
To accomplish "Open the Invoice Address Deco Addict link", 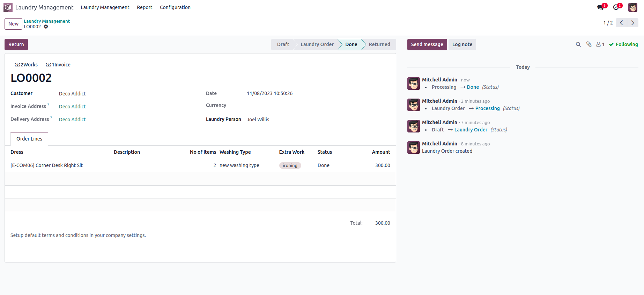I will pyautogui.click(x=72, y=107).
